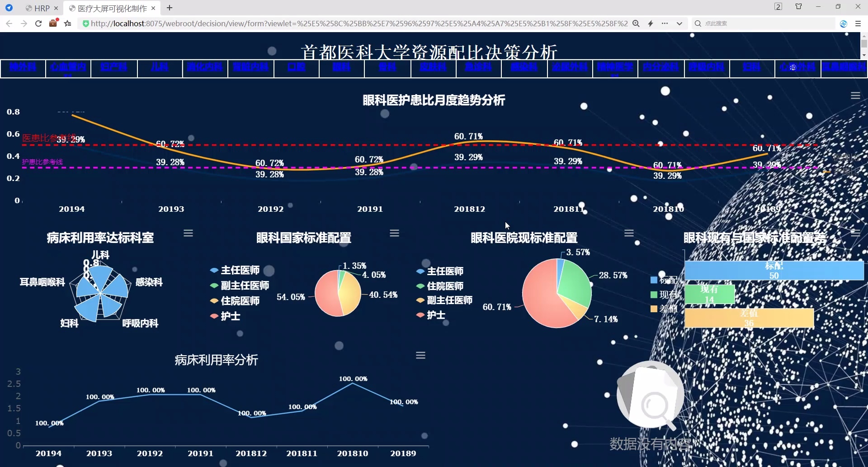868x467 pixels.
Task: Click inside the 点此搜索 search field
Action: (x=746, y=23)
